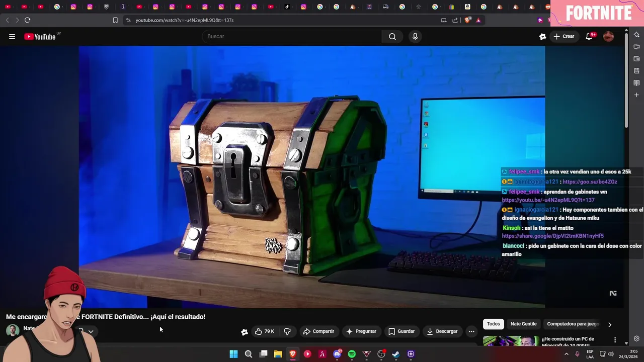Image resolution: width=644 pixels, height=362 pixels.
Task: Click chat link https://share.google/DjpVI2tmKBN1nyHf5
Action: 552,236
